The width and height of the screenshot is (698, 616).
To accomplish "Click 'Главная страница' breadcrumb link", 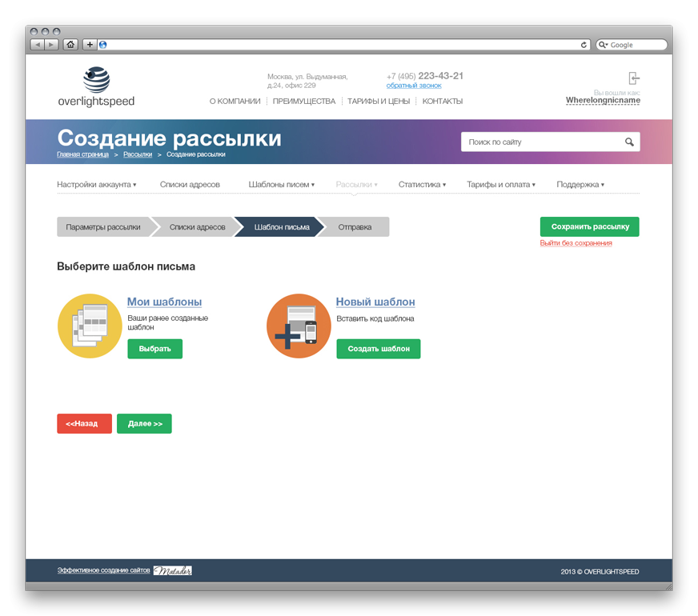I will point(82,154).
